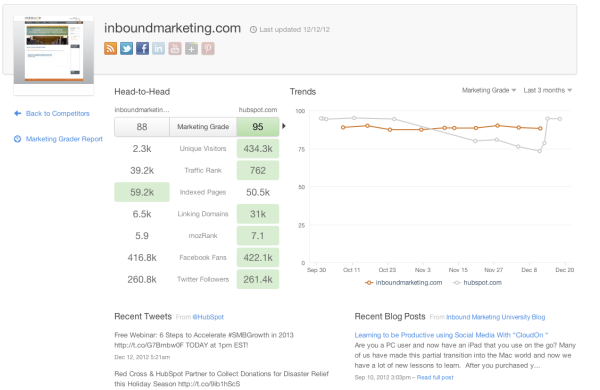Click the arrow beside Marketing Grade row
Screen dimensions: 600x390
(284, 126)
